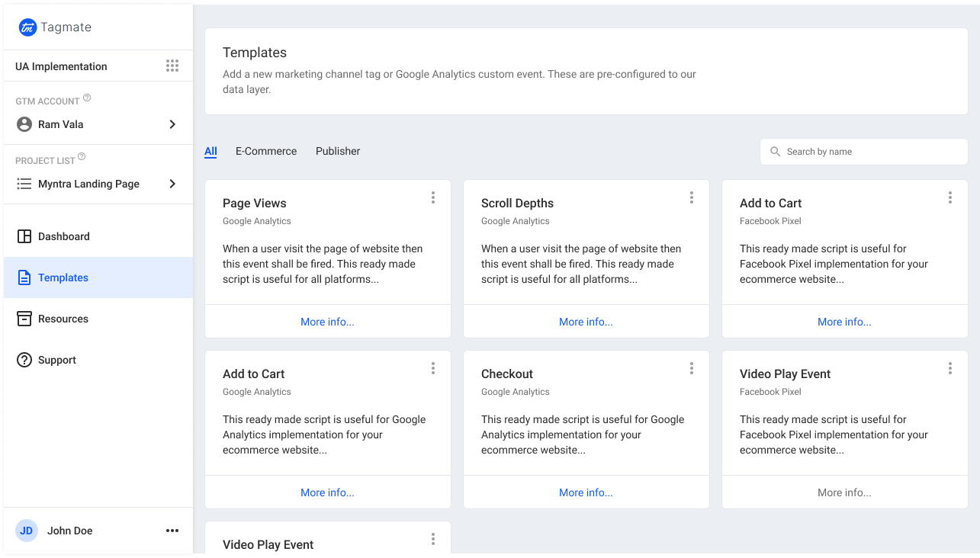Viewport: 980px width, 558px height.
Task: Click the Checkout card title
Action: (x=507, y=374)
